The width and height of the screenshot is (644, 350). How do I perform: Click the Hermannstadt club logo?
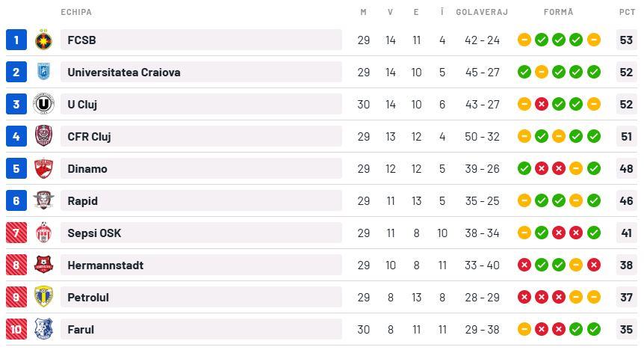(44, 265)
